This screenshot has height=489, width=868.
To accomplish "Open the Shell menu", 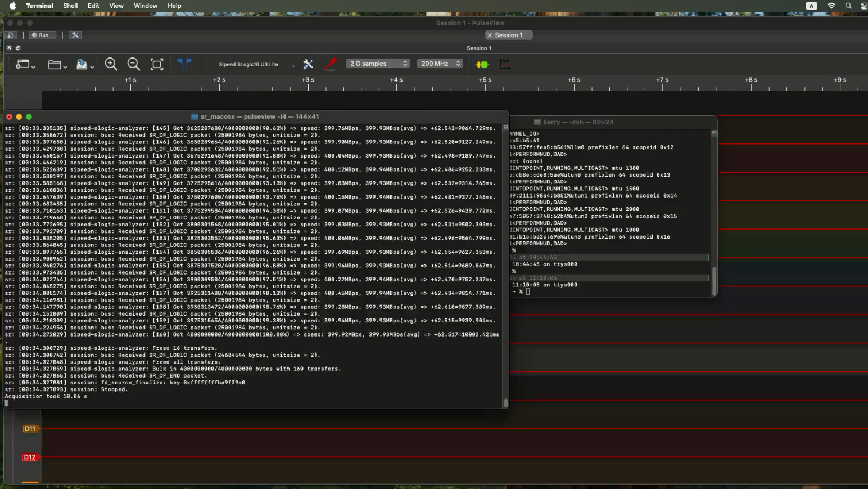I will click(70, 6).
